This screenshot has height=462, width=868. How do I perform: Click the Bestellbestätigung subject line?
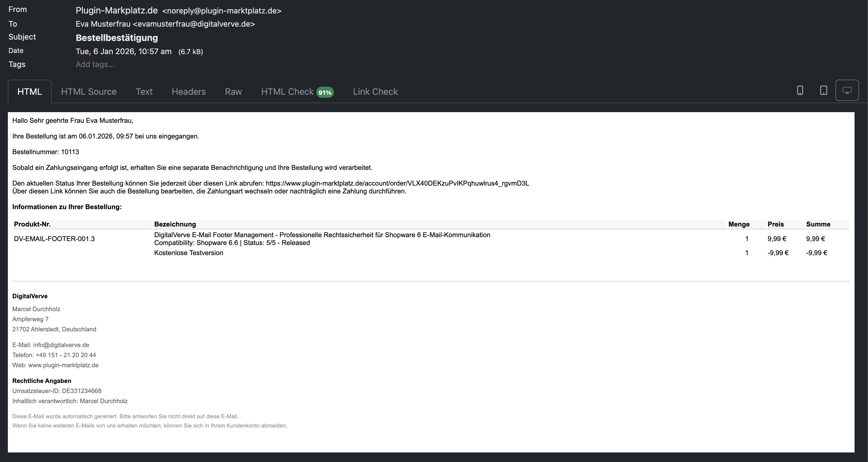(x=117, y=38)
